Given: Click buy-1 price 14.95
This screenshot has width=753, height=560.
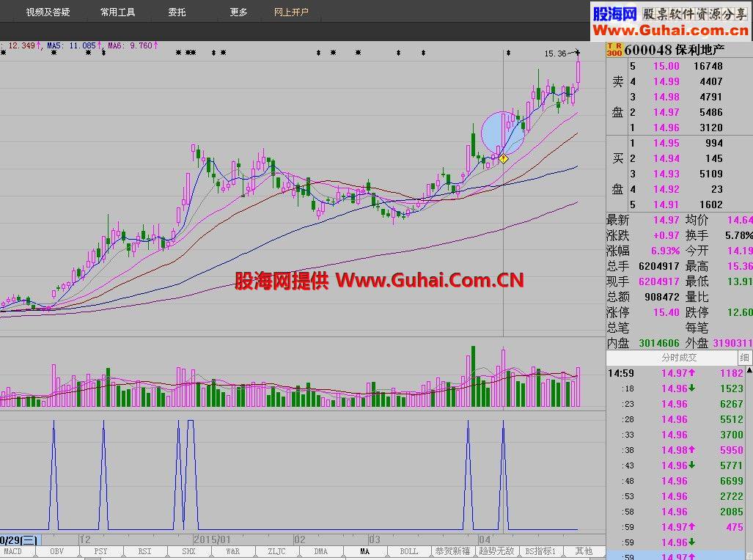Looking at the screenshot, I should point(666,143).
